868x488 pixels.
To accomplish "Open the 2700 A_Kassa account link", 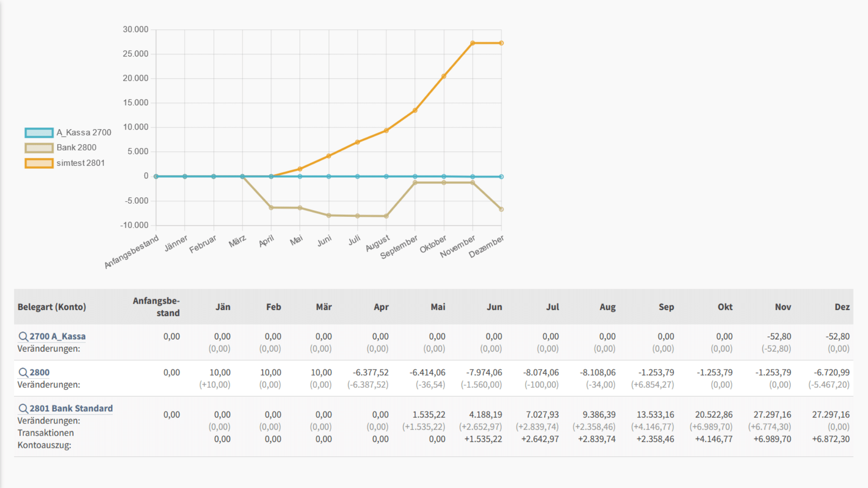I will [57, 337].
